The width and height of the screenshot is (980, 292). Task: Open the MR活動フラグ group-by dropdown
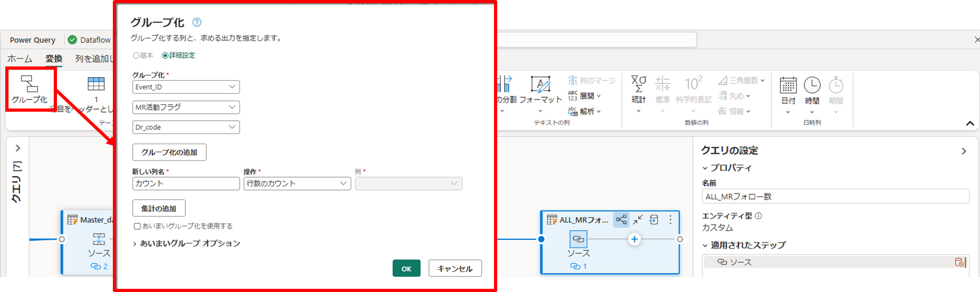click(x=186, y=107)
